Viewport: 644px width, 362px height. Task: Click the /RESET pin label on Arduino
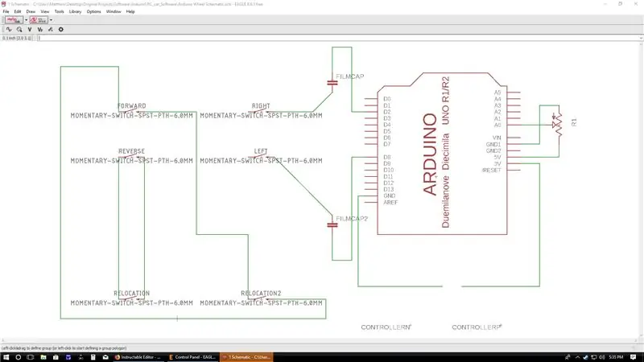pyautogui.click(x=491, y=170)
